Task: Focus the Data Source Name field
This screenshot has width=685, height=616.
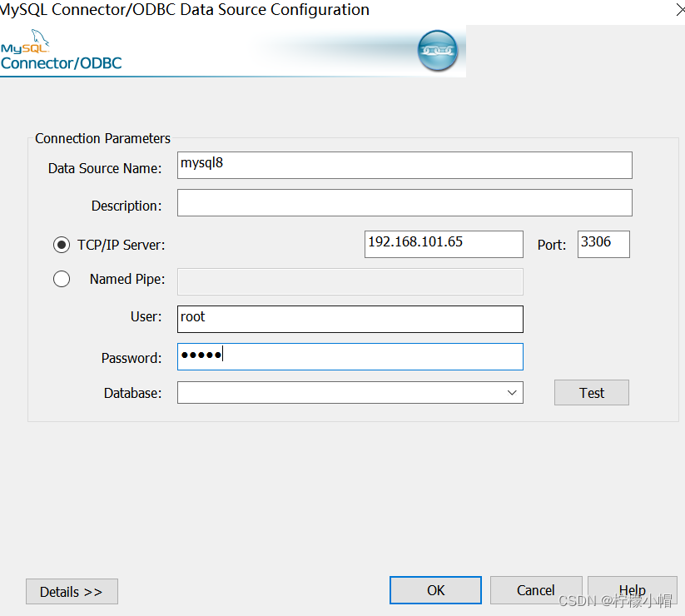Action: coord(405,165)
